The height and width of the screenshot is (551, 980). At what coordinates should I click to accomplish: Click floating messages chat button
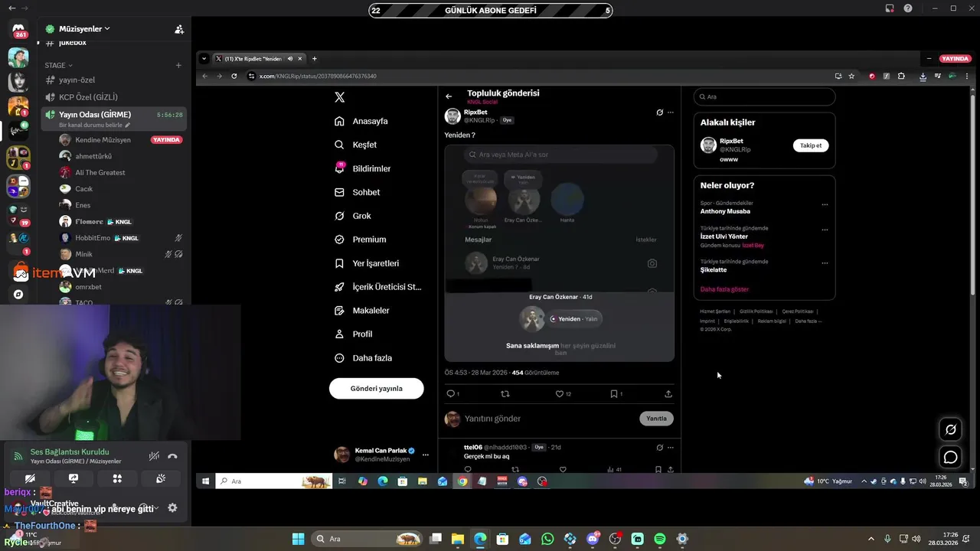[x=951, y=457]
